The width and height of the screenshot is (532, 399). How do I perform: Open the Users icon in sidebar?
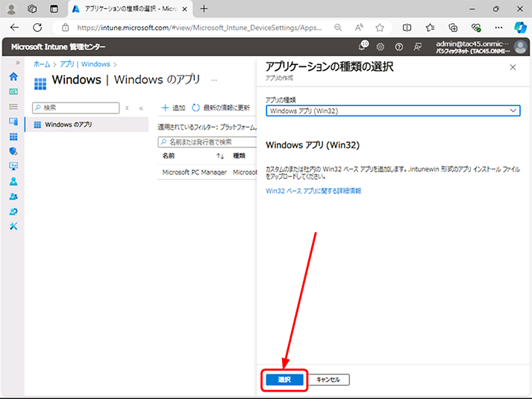click(x=13, y=181)
